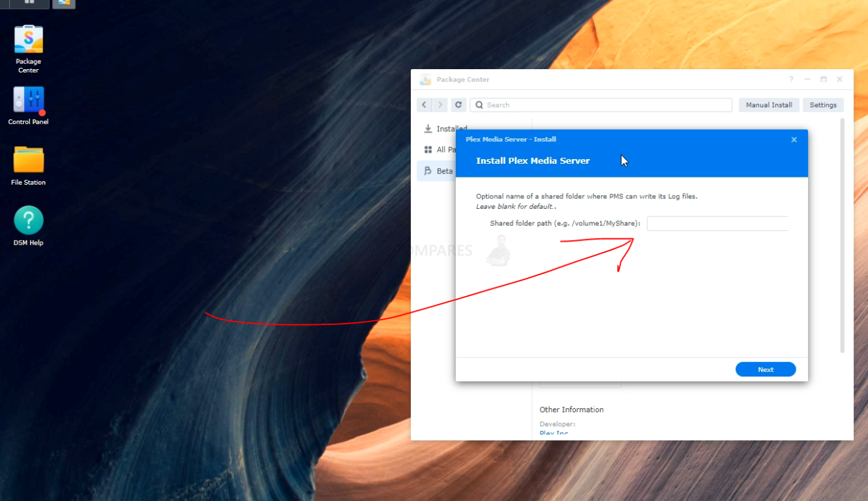
Task: Maximize the Package Center window
Action: coord(824,79)
